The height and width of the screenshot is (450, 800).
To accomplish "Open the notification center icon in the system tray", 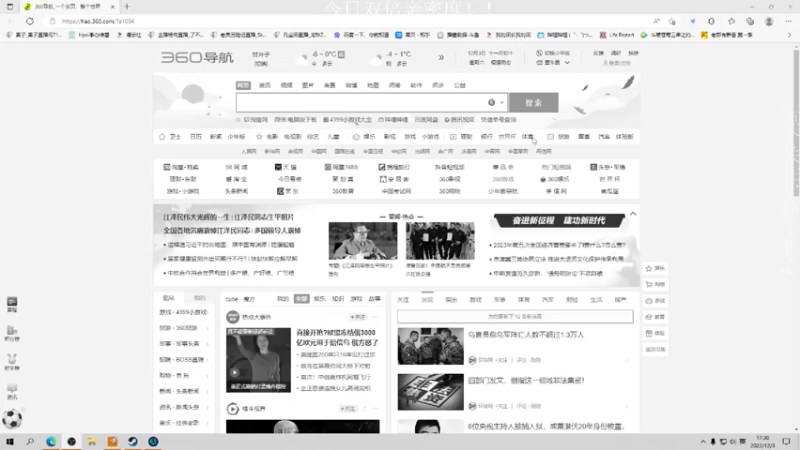I will coord(786,441).
